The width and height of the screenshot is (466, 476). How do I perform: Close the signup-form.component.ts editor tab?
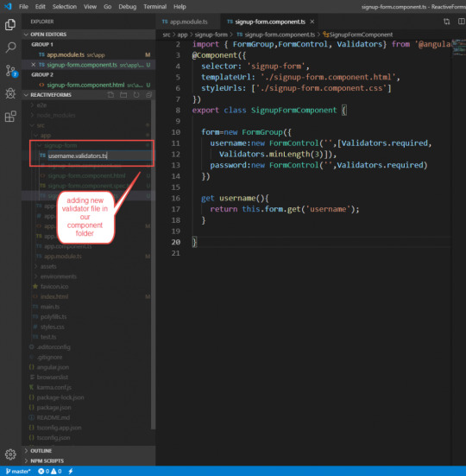click(x=312, y=22)
